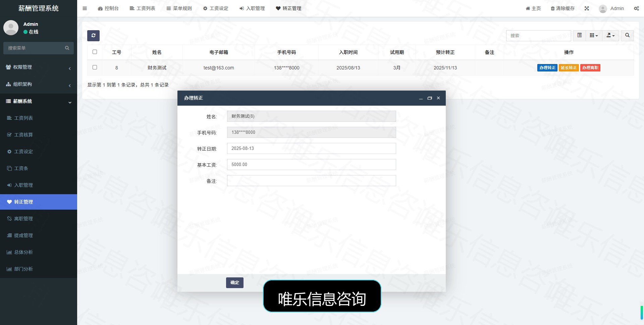Viewport: 644px width, 325px height.
Task: Open 入职管理 in the sidebar
Action: (x=39, y=185)
